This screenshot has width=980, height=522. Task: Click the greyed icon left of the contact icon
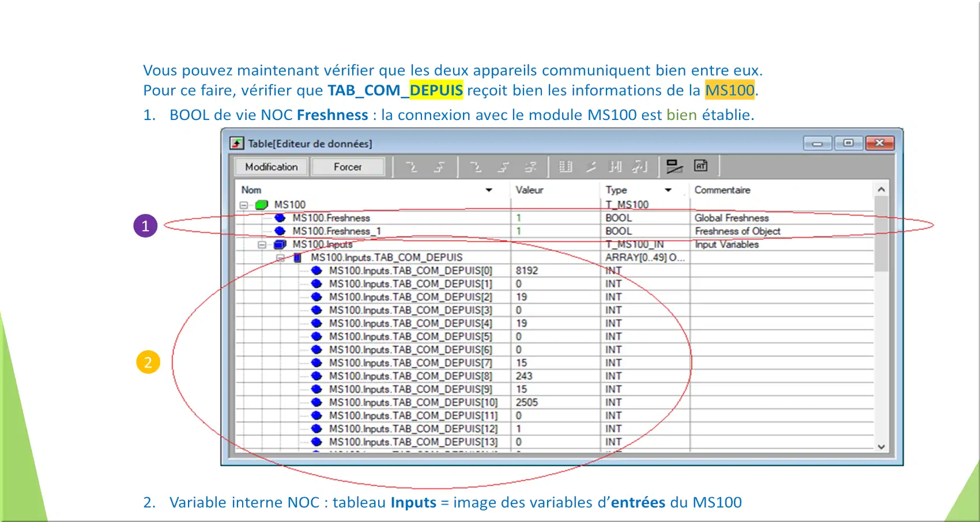click(591, 167)
